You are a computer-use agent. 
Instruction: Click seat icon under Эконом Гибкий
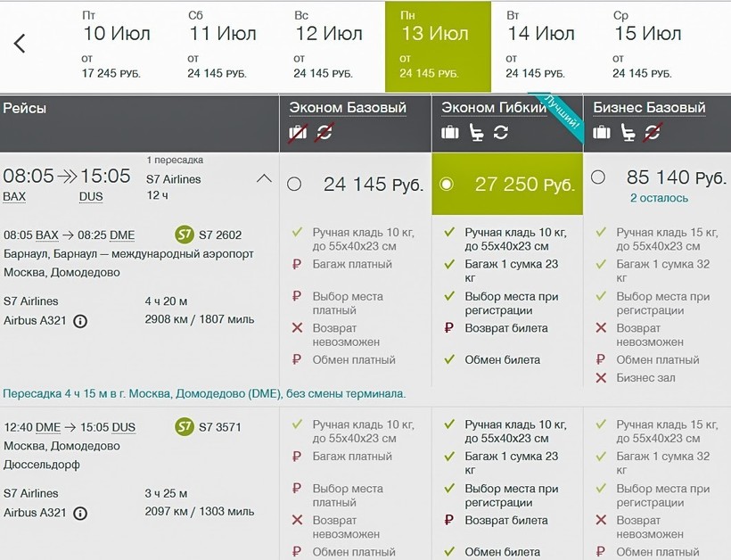point(476,133)
